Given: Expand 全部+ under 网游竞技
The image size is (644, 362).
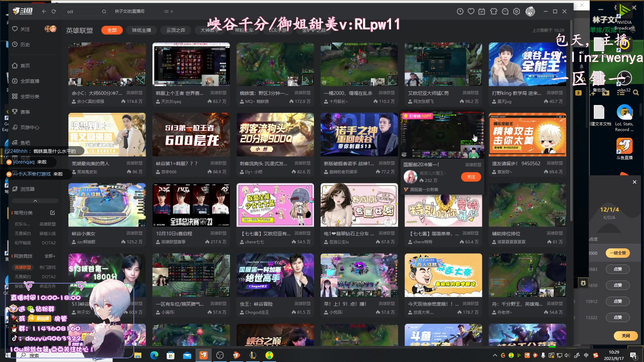Looking at the screenshot, I should click(49, 256).
